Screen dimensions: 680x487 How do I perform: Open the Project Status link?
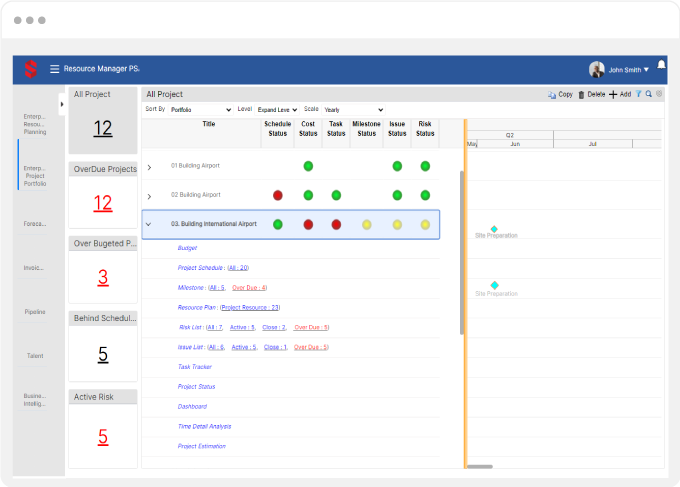[x=196, y=387]
